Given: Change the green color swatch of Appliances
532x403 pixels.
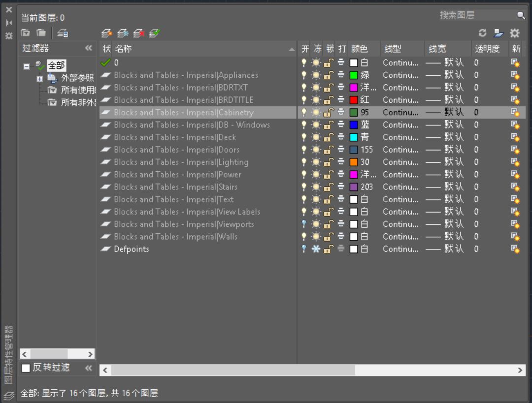Looking at the screenshot, I should pos(354,75).
